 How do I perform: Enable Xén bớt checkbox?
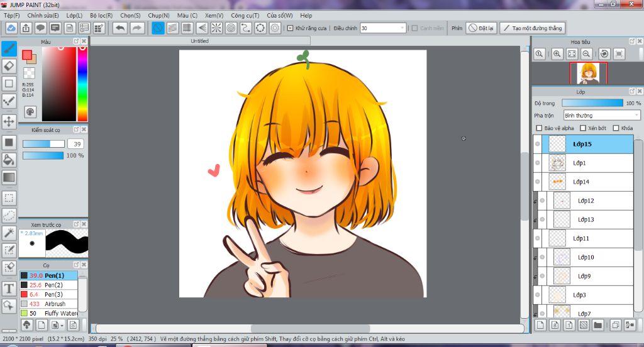coord(582,128)
